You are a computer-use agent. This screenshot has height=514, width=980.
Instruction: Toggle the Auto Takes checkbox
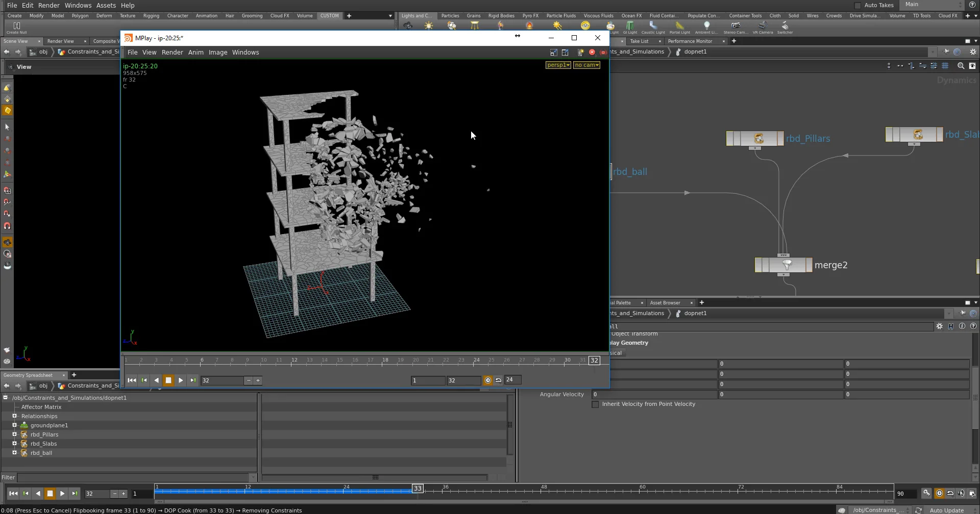tap(857, 5)
